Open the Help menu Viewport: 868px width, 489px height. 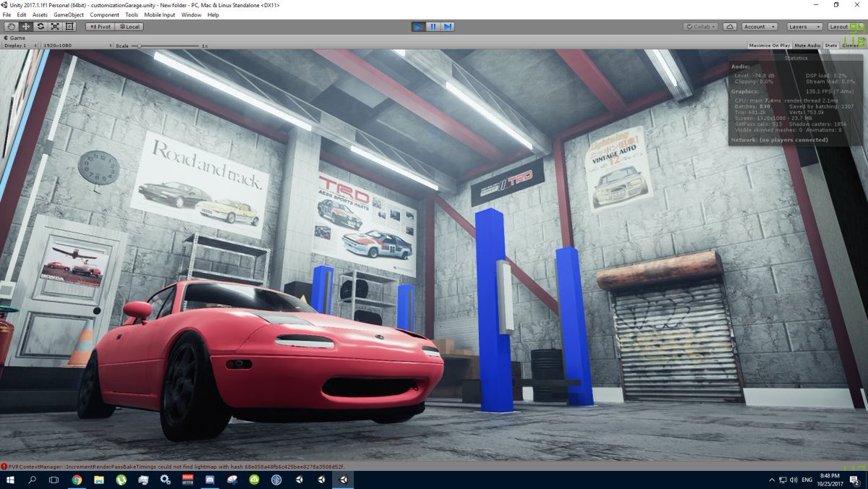click(213, 14)
